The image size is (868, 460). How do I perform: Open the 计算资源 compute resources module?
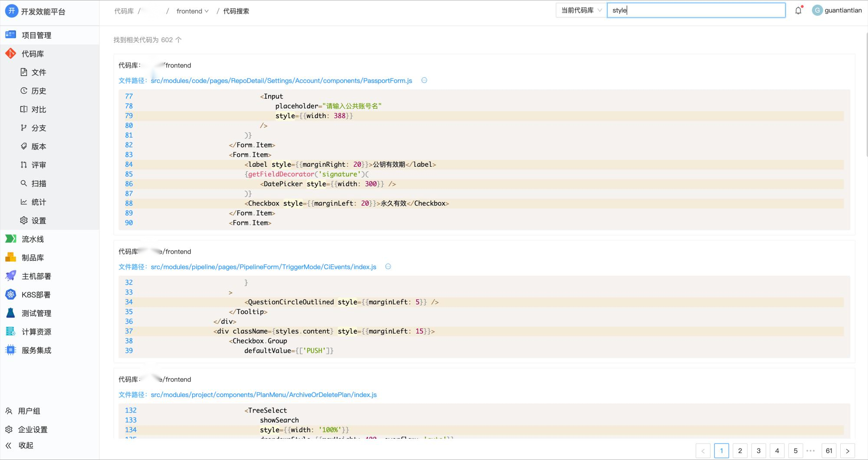pos(36,332)
